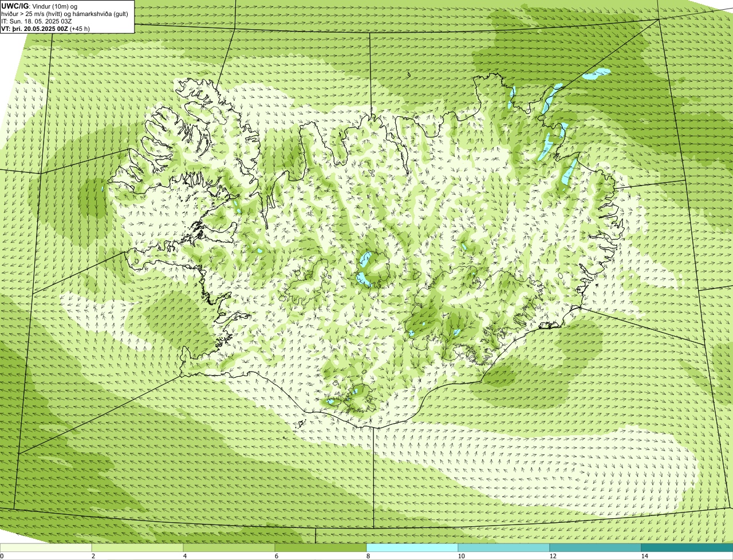Viewport: 733px width, 560px height.
Task: Click the teal 12–14 legend swatch
Action: point(596,548)
